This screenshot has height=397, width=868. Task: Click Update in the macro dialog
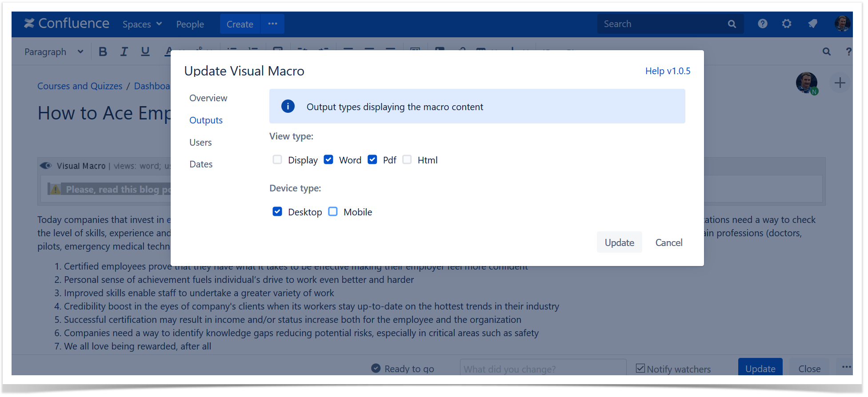click(619, 242)
